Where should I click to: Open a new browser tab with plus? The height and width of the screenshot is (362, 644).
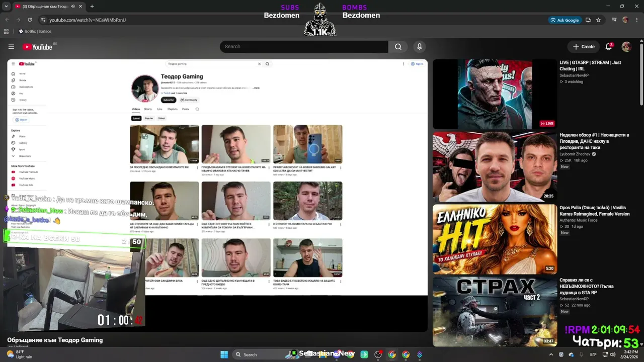(x=92, y=7)
